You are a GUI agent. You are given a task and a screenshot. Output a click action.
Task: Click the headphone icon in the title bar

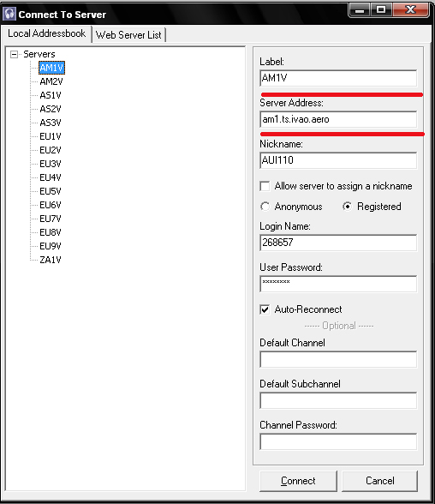click(x=9, y=14)
